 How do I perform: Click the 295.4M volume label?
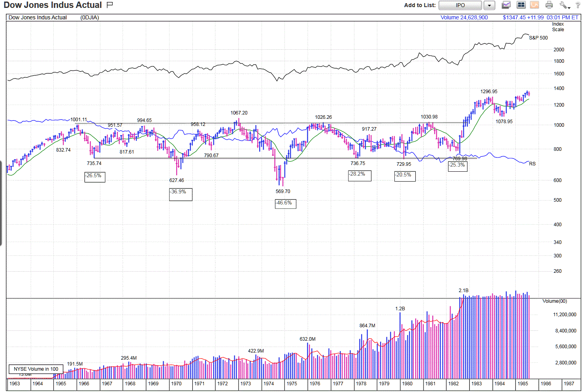(x=129, y=358)
